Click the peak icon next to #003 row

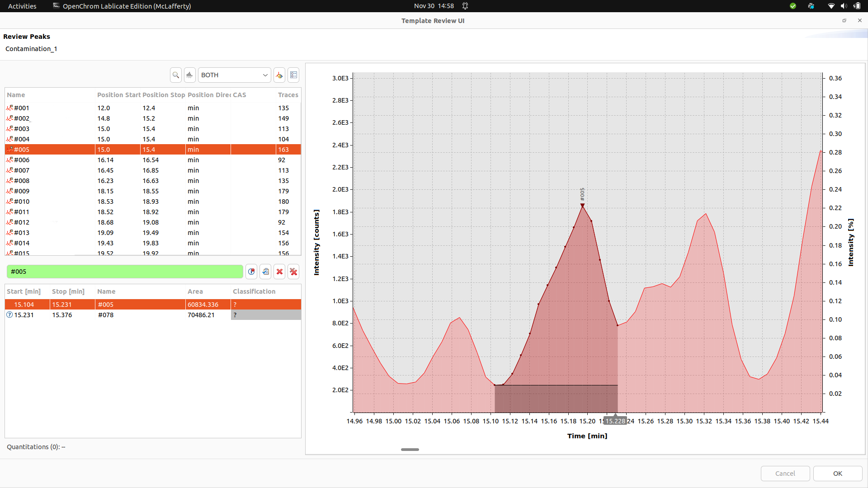10,129
